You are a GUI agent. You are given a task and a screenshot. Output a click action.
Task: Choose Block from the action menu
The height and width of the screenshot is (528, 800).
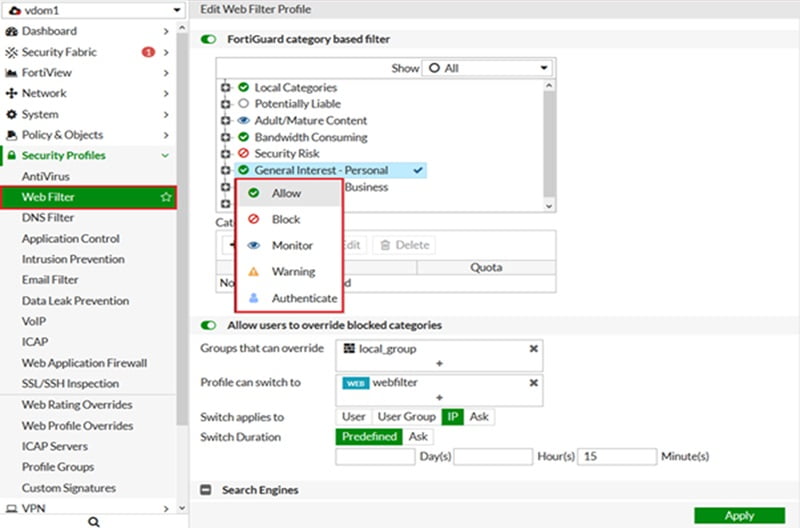[x=285, y=219]
